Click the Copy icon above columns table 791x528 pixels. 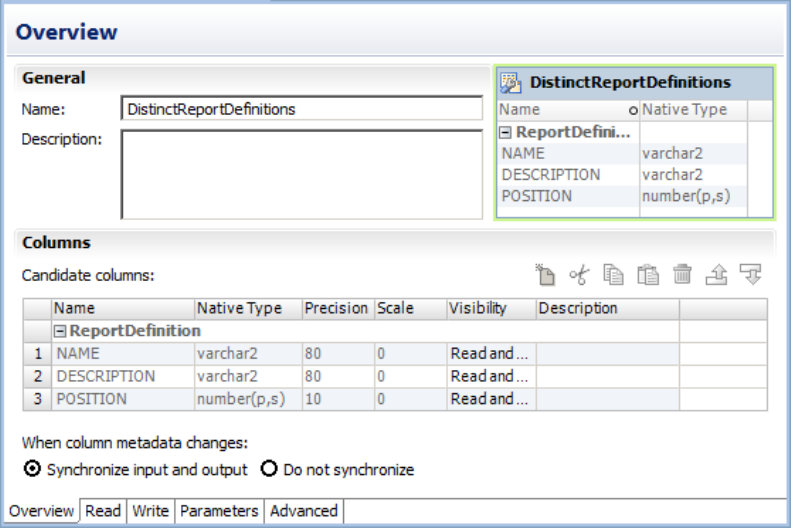pyautogui.click(x=613, y=275)
